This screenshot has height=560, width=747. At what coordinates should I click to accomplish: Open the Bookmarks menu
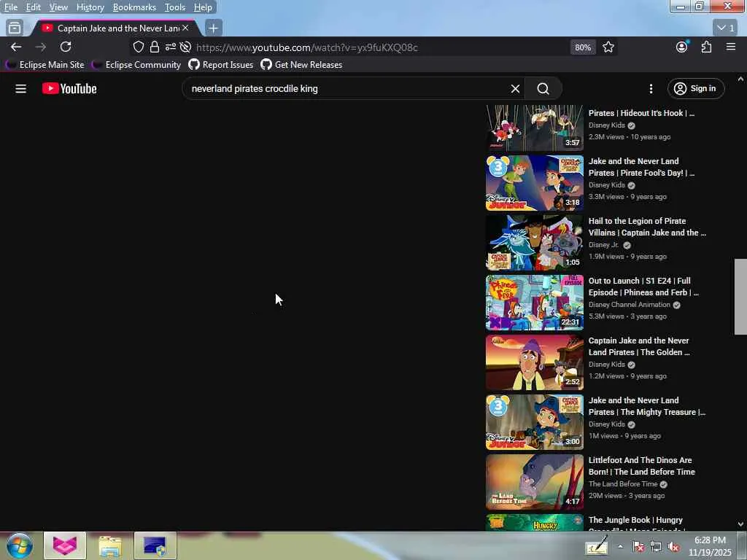tap(134, 7)
